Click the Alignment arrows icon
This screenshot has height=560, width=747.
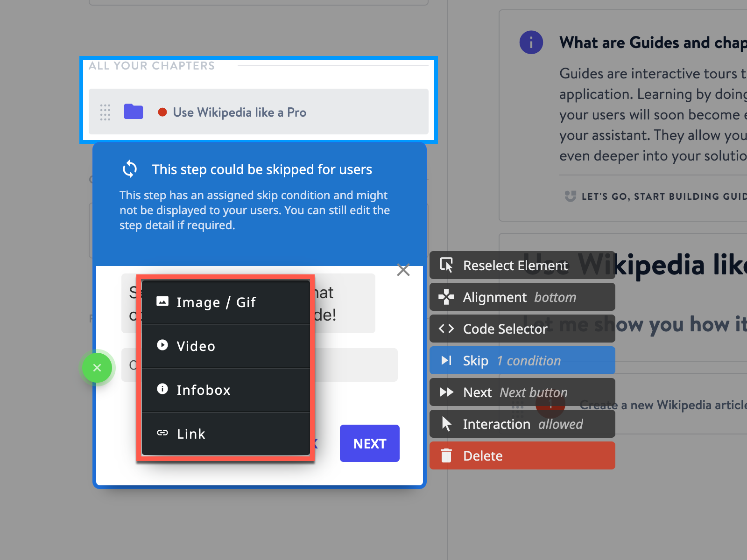click(446, 297)
